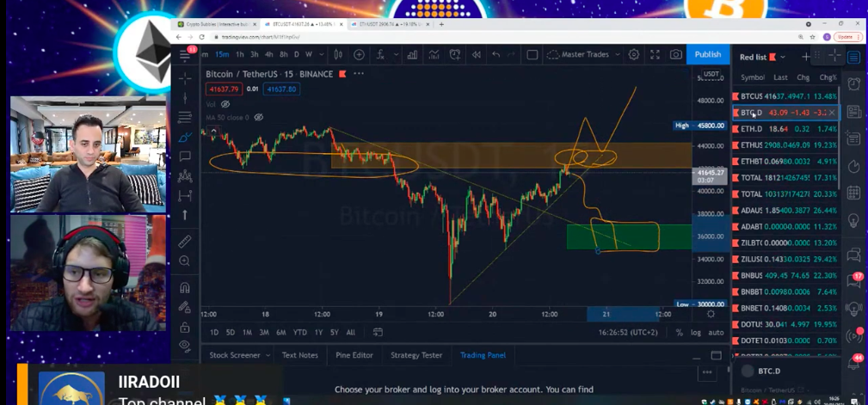
Task: Enter fullscreen mode
Action: coord(655,54)
